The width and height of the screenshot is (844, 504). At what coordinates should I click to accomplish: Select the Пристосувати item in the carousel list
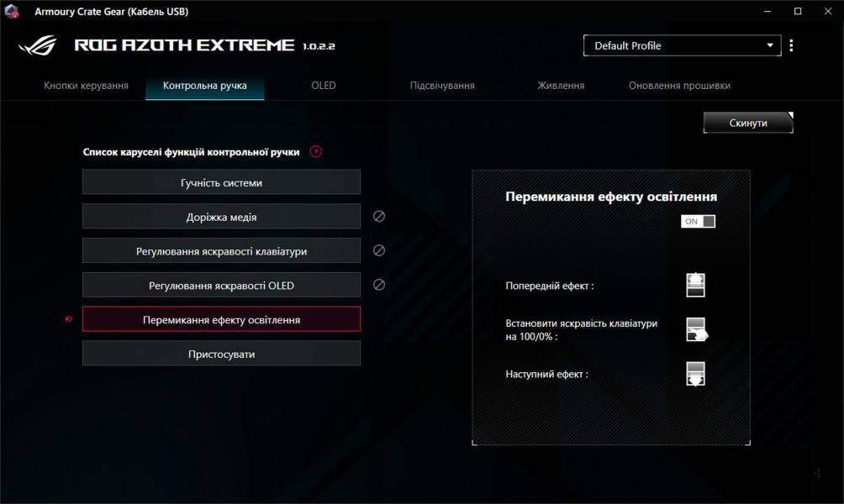[221, 353]
